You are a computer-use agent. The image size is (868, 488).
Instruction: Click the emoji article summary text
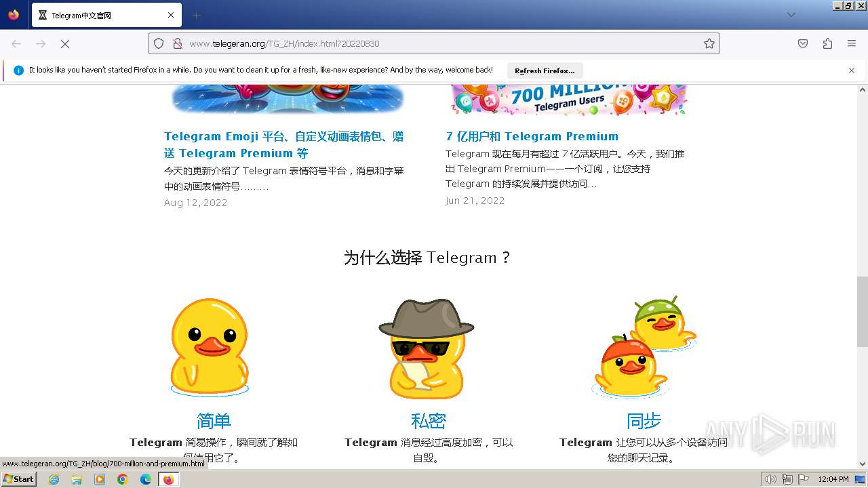point(283,178)
